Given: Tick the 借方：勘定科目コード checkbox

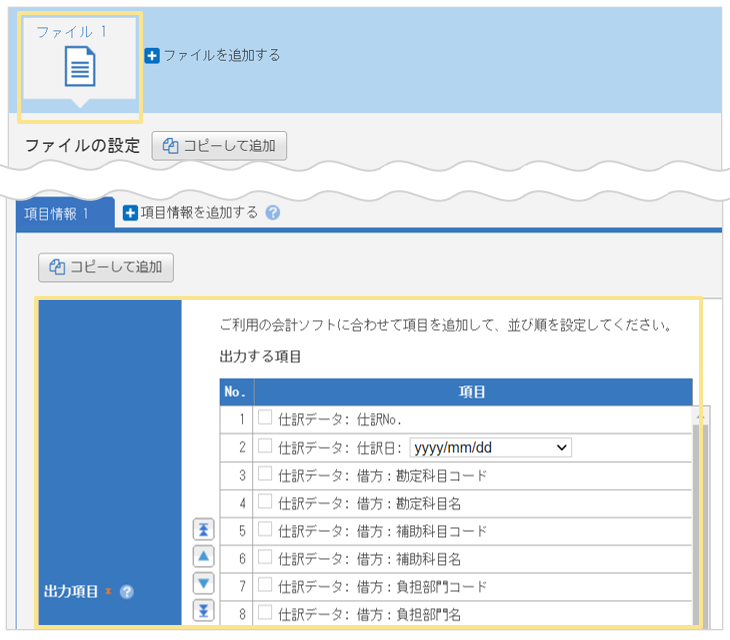Looking at the screenshot, I should (265, 475).
